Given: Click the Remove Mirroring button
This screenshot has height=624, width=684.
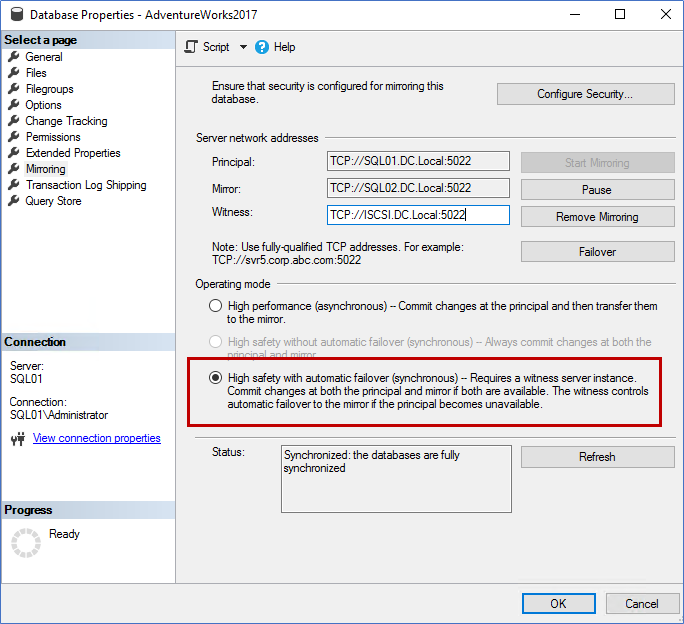Looking at the screenshot, I should pos(597,217).
